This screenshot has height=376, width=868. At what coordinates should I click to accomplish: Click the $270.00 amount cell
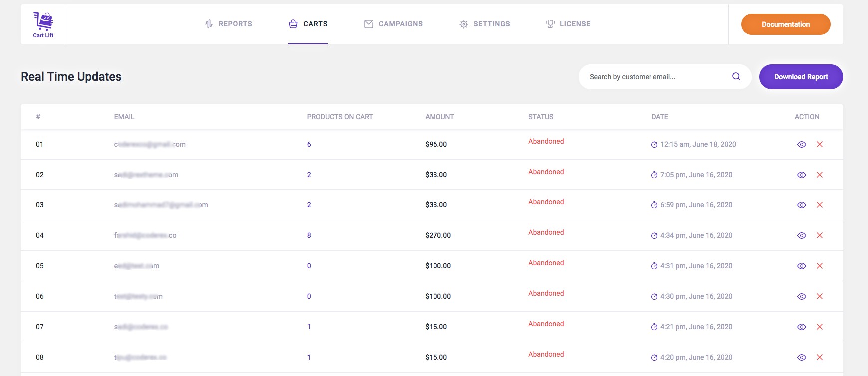coord(438,235)
